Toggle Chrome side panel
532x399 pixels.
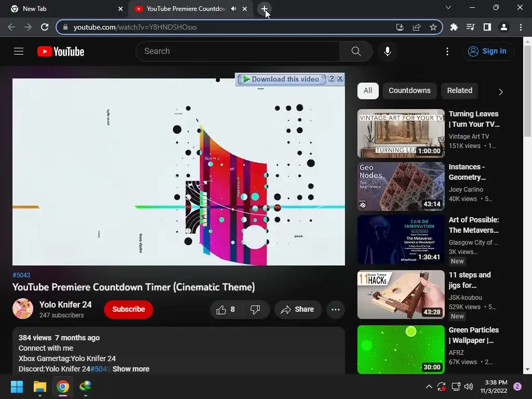point(487,27)
